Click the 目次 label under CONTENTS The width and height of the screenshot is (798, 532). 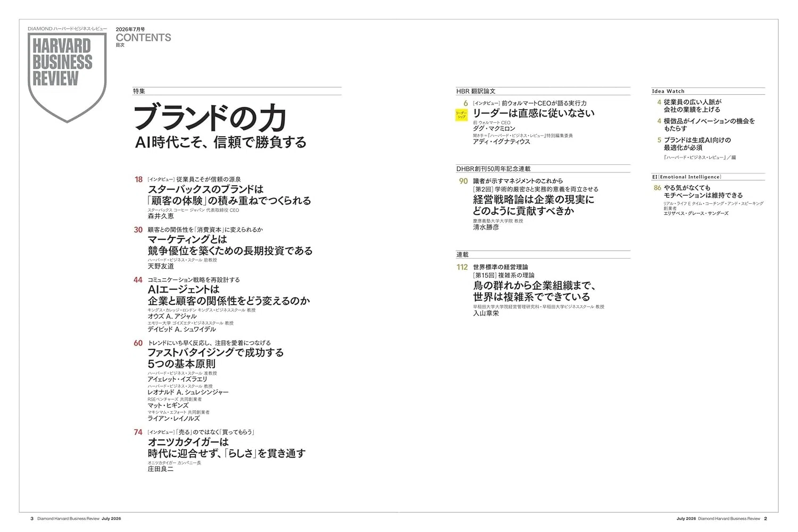[x=120, y=45]
